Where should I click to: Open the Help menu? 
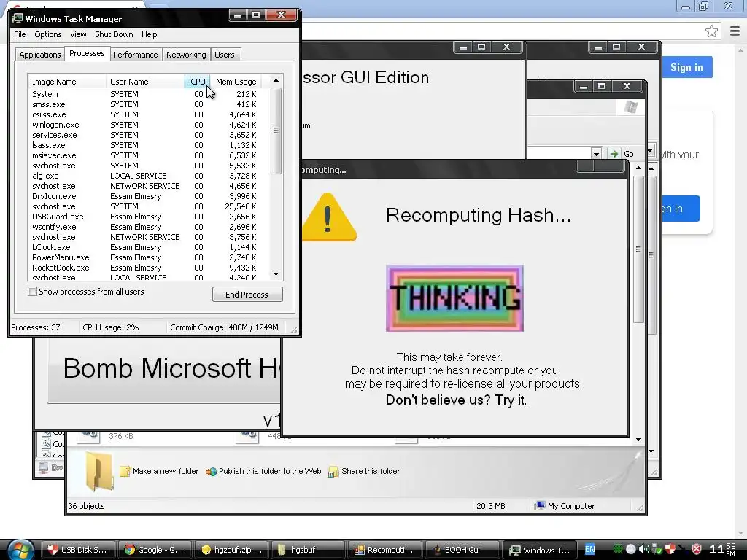[149, 34]
